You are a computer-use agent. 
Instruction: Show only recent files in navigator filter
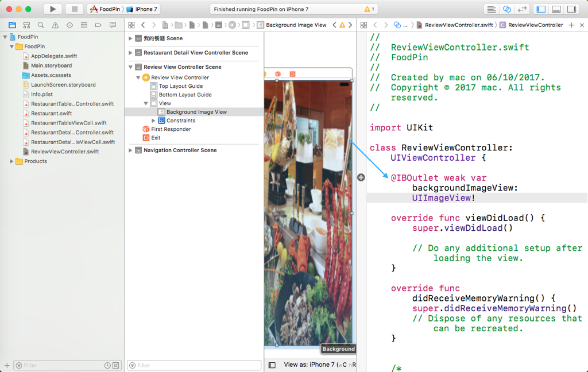click(x=107, y=365)
